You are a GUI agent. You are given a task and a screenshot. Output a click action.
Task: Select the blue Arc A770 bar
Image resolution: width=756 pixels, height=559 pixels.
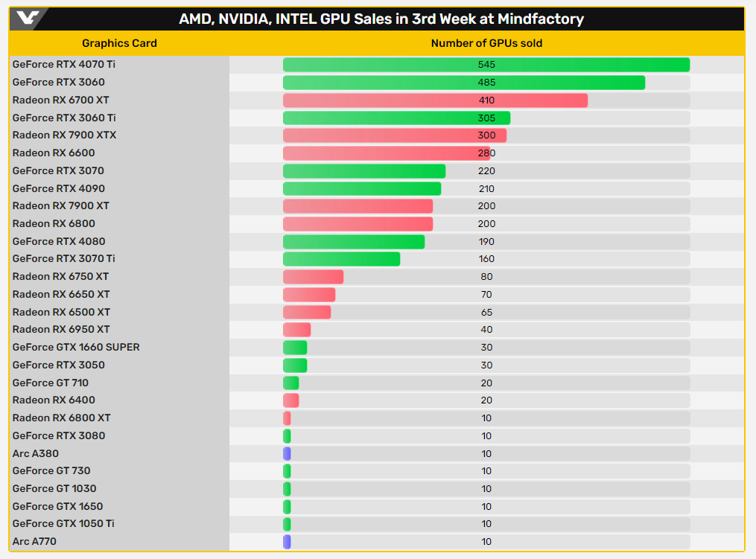coord(287,542)
